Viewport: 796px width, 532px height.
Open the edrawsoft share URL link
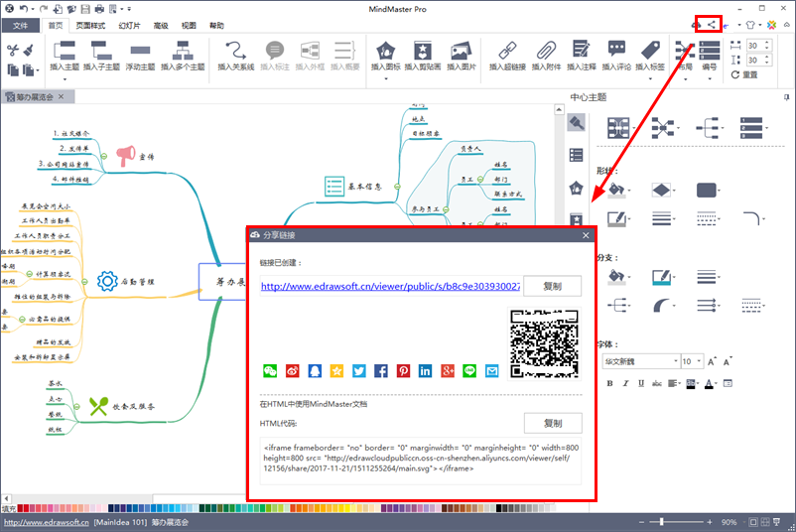389,286
